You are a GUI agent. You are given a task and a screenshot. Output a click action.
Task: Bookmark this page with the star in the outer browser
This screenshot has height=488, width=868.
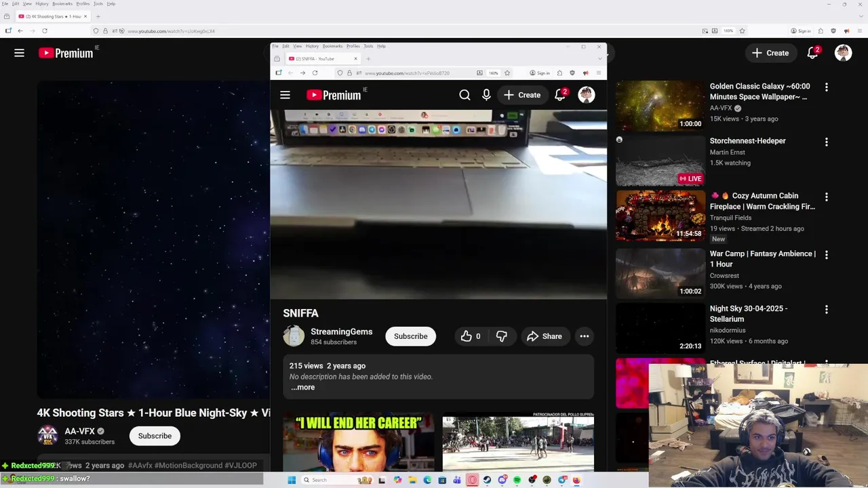click(743, 30)
